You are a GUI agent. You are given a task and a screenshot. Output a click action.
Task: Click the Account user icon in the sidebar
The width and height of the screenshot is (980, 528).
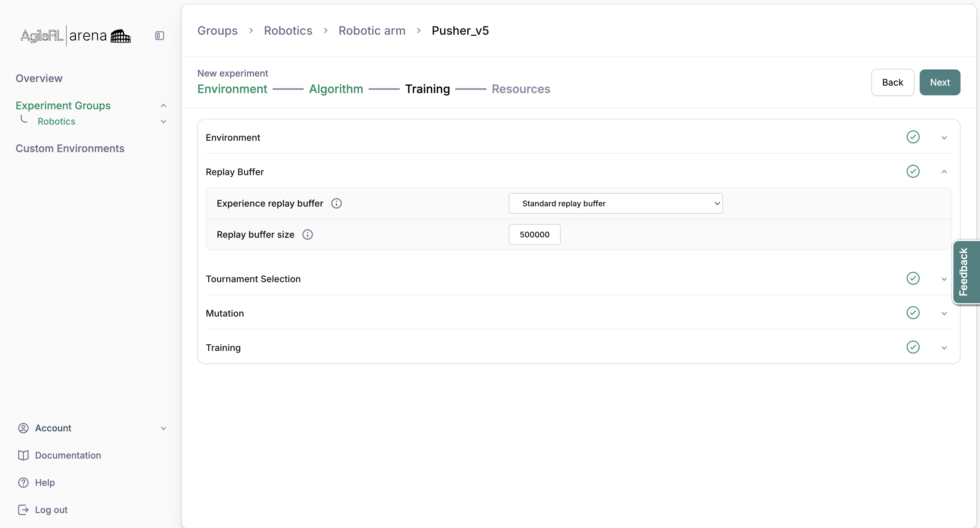click(23, 428)
